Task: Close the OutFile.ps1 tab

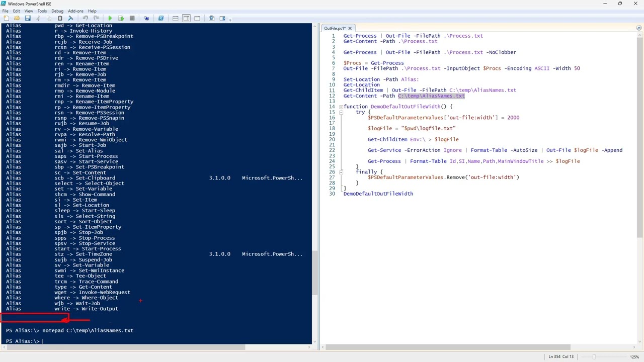Action: click(350, 28)
